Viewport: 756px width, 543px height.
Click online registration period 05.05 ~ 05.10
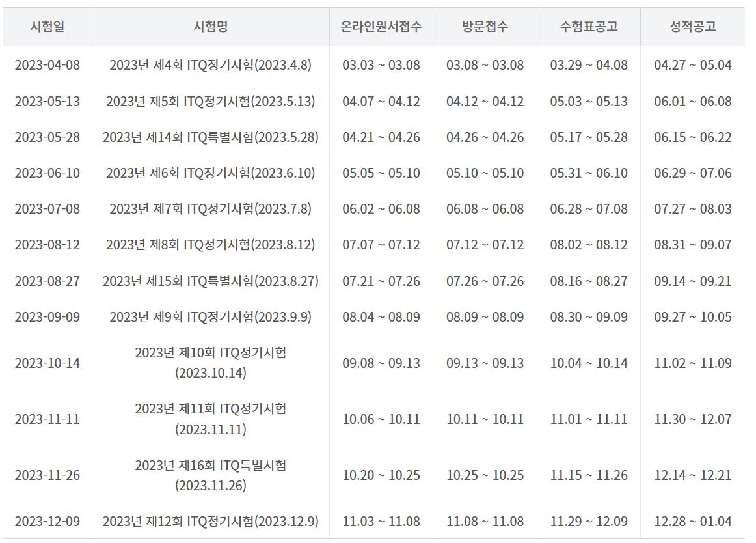(x=381, y=173)
